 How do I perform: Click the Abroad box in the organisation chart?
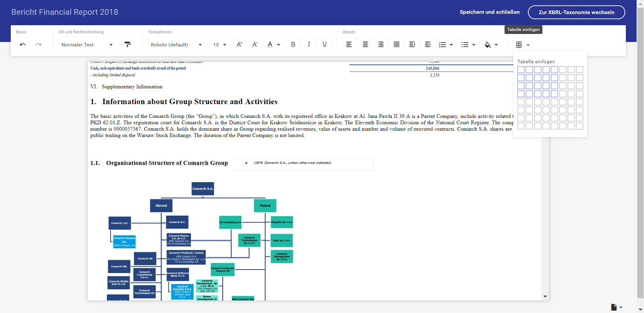click(161, 206)
